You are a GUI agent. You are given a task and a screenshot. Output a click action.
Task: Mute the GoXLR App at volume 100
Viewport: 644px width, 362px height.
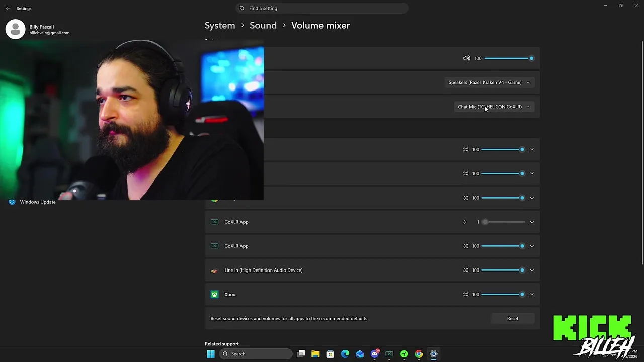tap(465, 246)
